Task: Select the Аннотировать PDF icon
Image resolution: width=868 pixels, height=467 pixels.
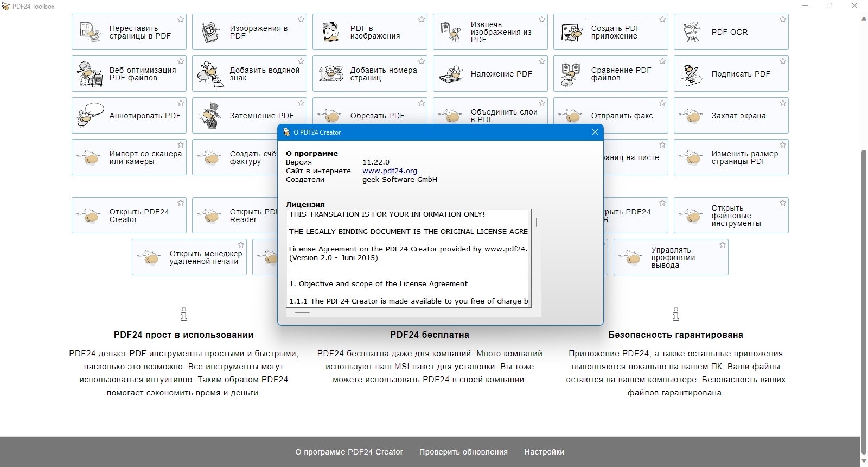Action: tap(90, 116)
